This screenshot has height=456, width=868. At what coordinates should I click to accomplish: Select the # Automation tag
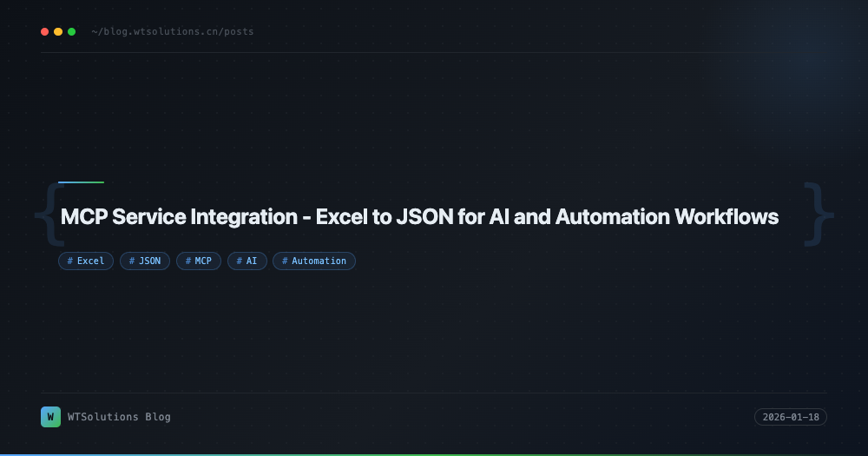(x=314, y=261)
